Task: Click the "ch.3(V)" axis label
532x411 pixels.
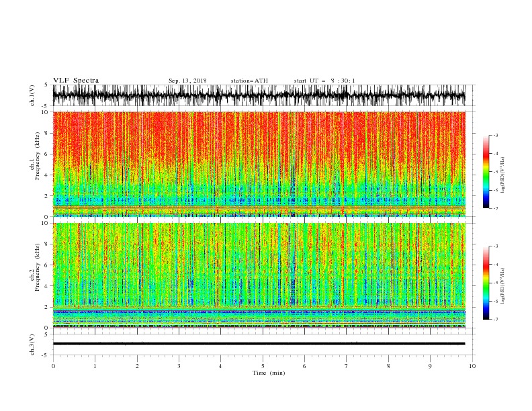Action: tap(32, 345)
